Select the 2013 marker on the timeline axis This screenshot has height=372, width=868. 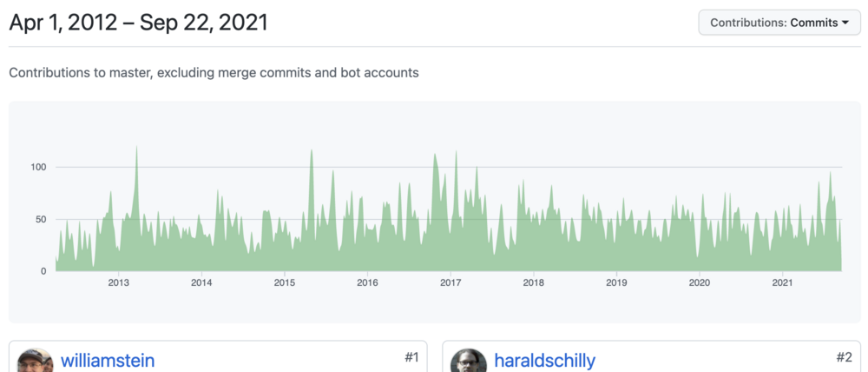(x=118, y=282)
